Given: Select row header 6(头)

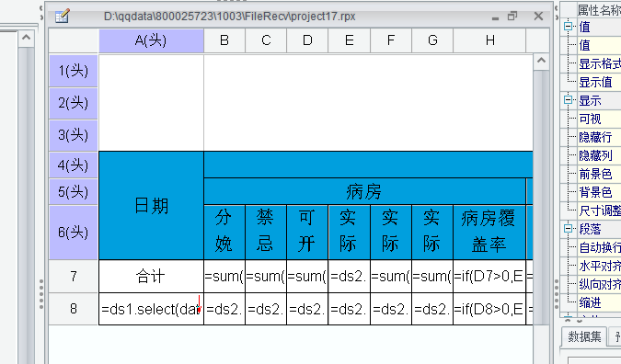Looking at the screenshot, I should tap(74, 233).
